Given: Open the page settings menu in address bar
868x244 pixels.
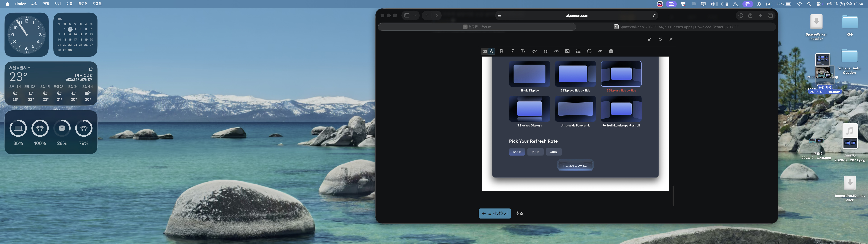Looking at the screenshot, I should pyautogui.click(x=499, y=15).
